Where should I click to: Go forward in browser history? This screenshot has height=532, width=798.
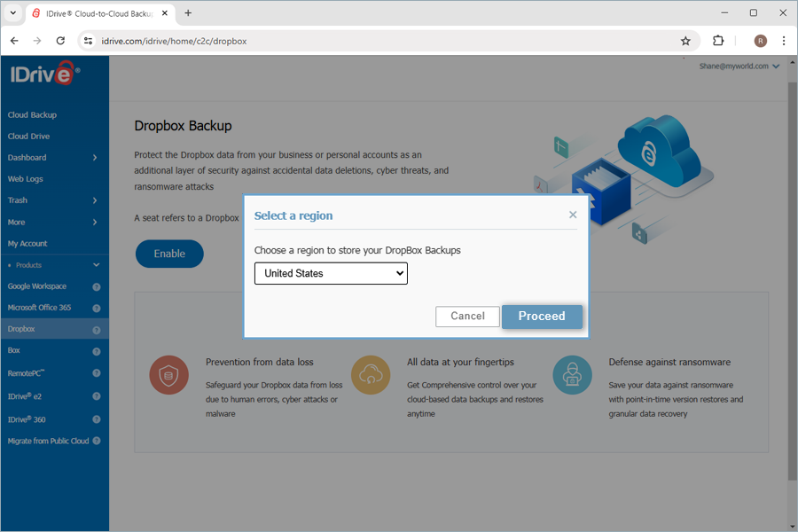pos(37,41)
